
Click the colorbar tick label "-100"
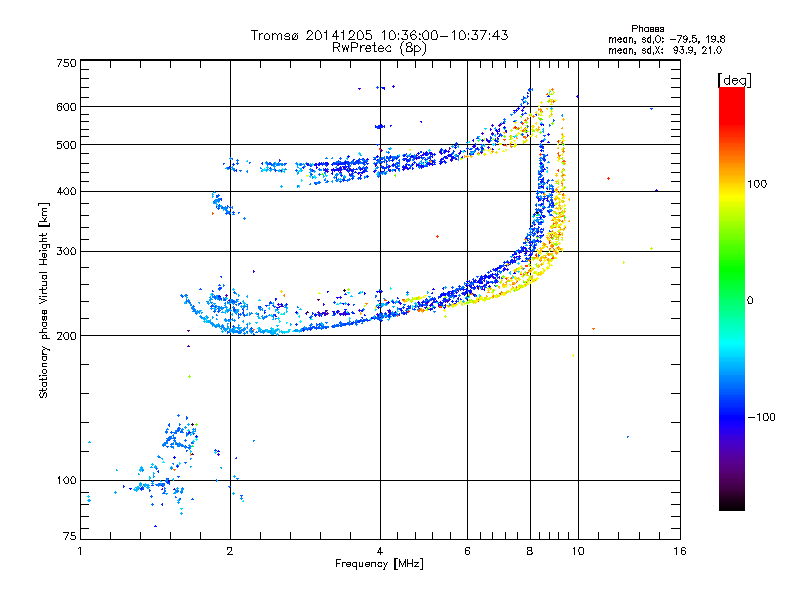coord(761,417)
